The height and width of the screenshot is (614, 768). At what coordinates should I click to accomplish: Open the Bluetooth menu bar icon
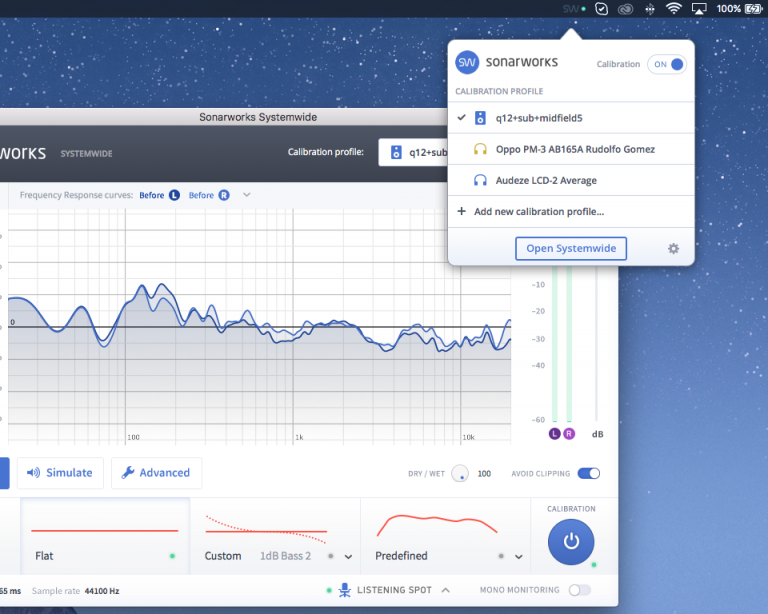point(649,9)
